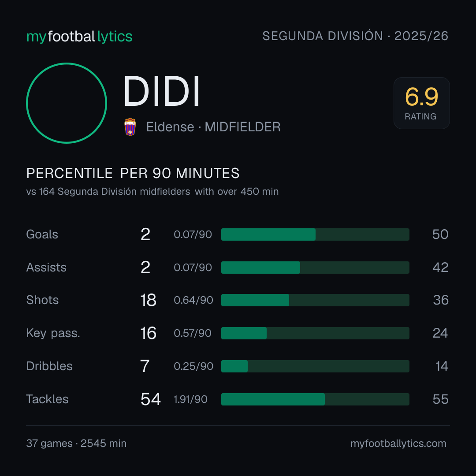Screen dimensions: 476x476
Task: Click the Key pass. percentile bar
Action: (315, 333)
